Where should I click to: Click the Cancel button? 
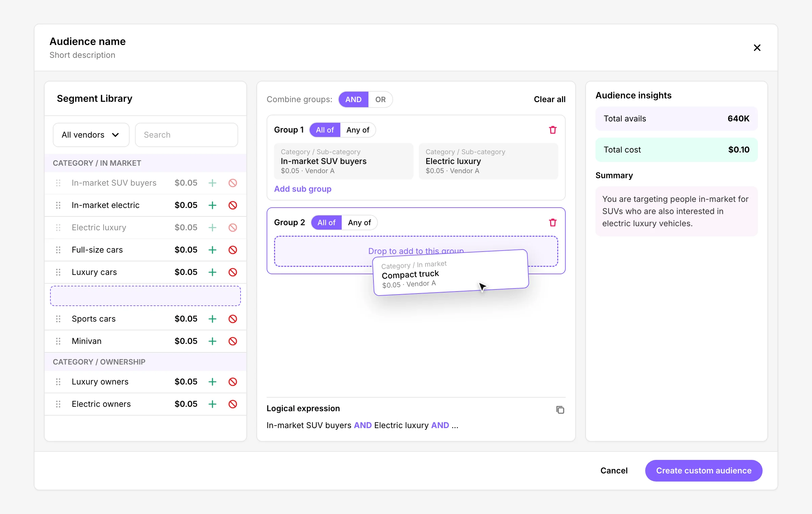tap(614, 471)
